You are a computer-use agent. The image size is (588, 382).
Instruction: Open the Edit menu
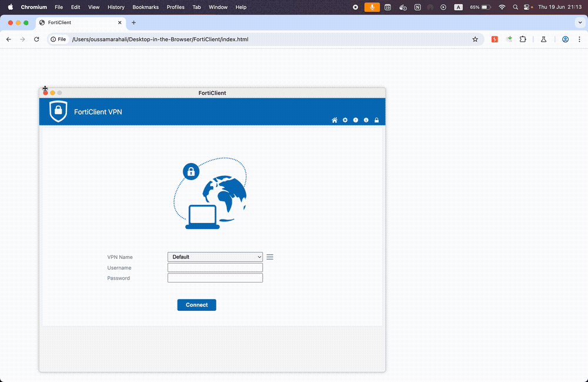tap(75, 7)
